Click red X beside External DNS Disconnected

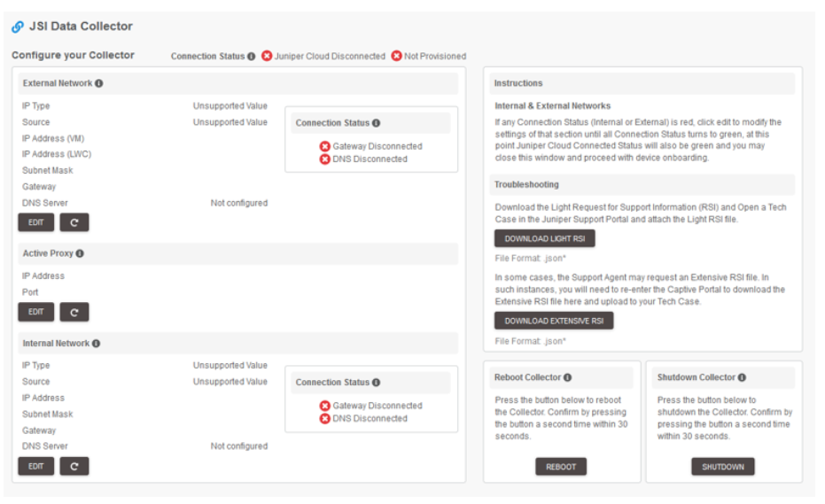324,159
